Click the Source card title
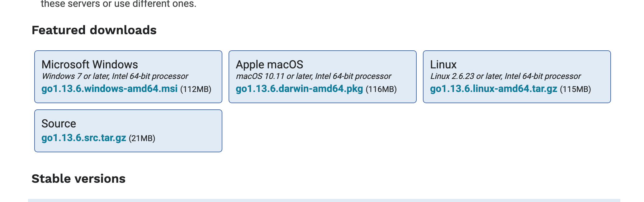The width and height of the screenshot is (644, 202). tap(59, 123)
